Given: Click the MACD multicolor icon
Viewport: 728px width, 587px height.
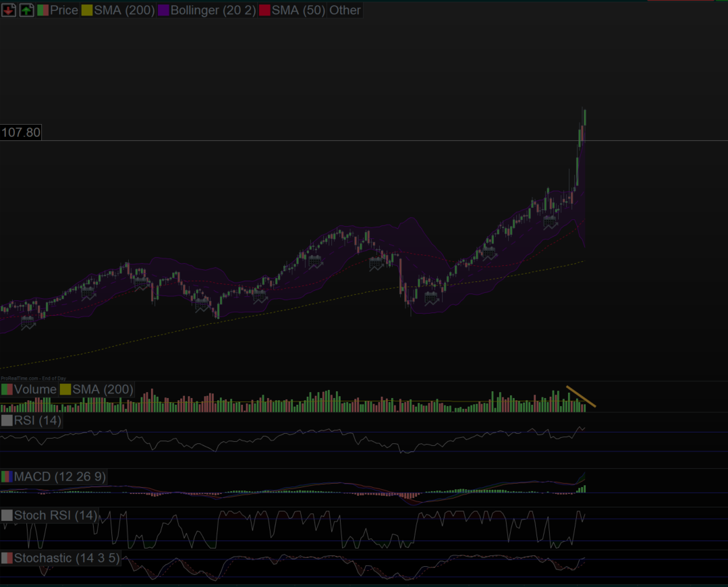Looking at the screenshot, I should point(7,477).
